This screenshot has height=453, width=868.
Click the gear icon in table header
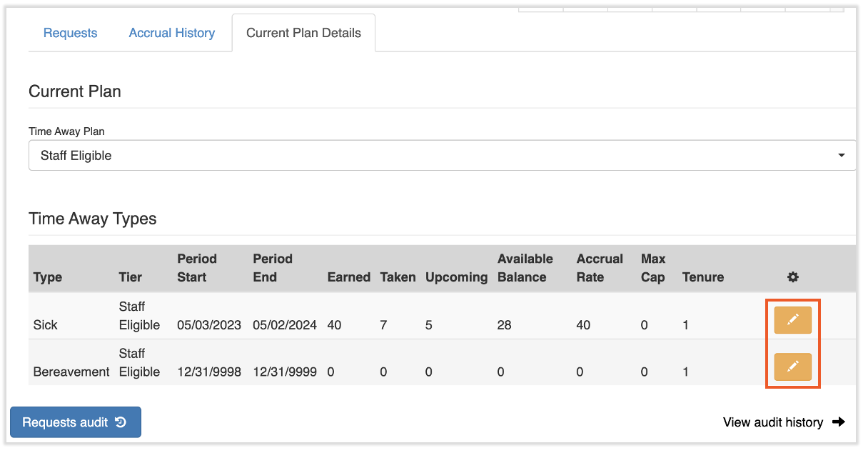coord(792,277)
